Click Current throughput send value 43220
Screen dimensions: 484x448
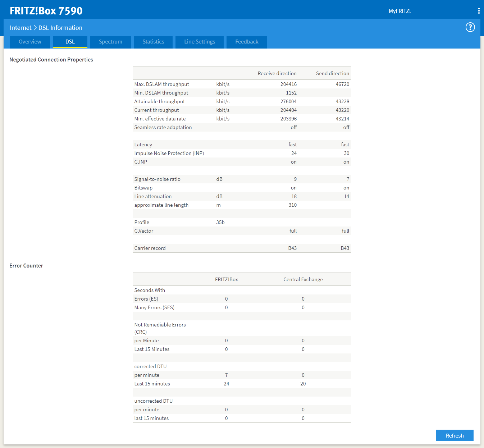coord(342,110)
